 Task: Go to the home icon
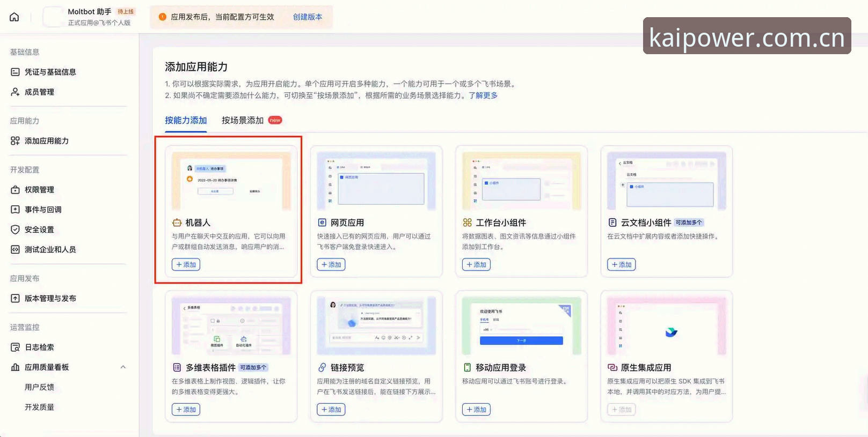coord(14,17)
